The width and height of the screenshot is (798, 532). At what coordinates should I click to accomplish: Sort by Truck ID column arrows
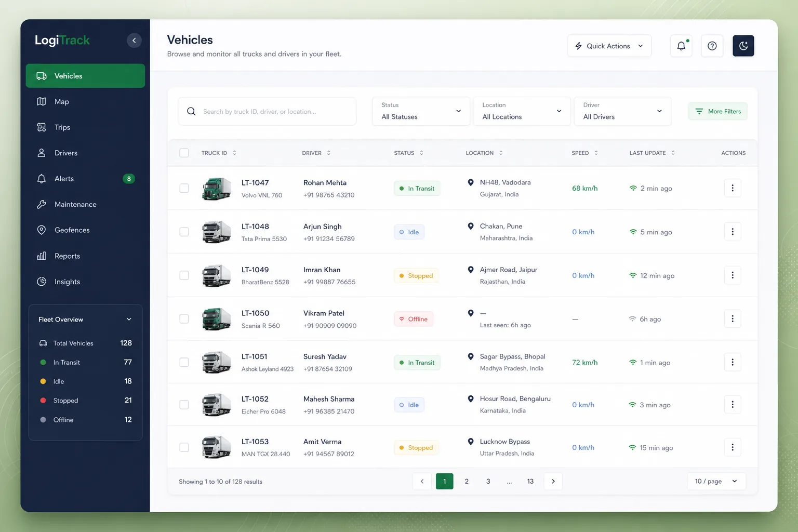pyautogui.click(x=234, y=153)
